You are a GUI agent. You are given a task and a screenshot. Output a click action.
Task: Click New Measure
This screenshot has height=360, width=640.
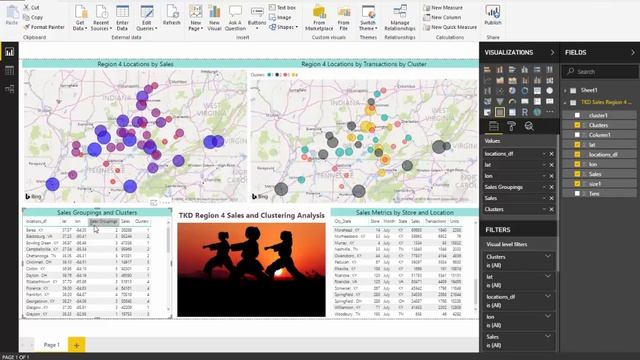point(443,8)
